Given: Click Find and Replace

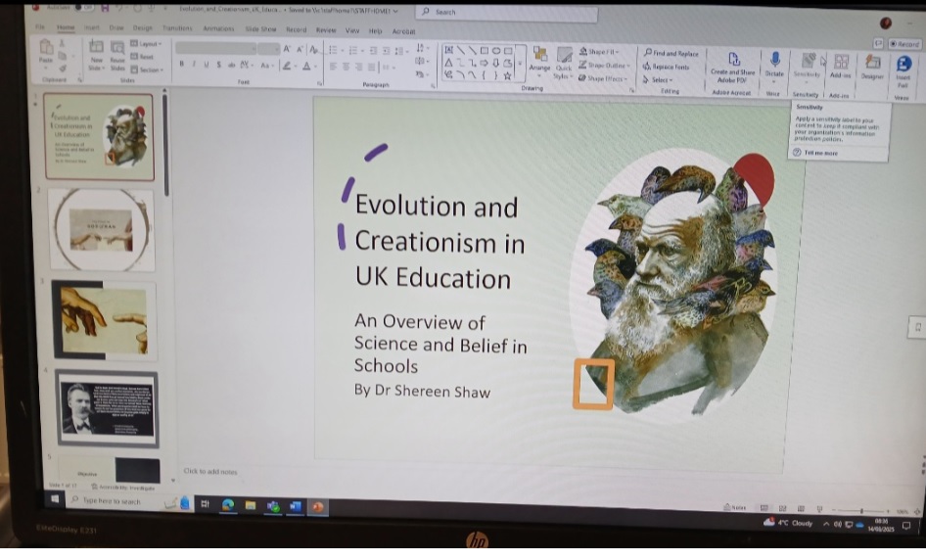Looking at the screenshot, I should [671, 53].
